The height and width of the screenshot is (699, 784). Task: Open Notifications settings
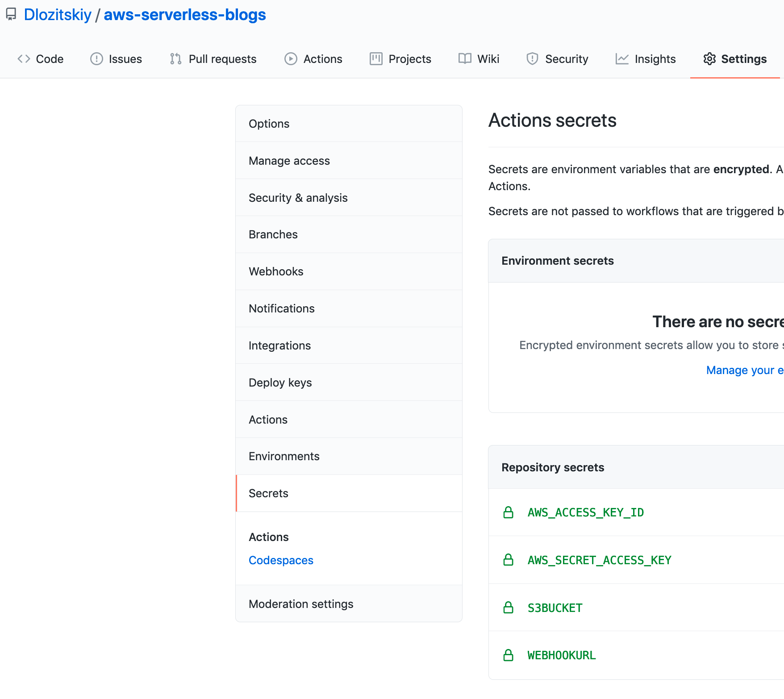pos(349,308)
